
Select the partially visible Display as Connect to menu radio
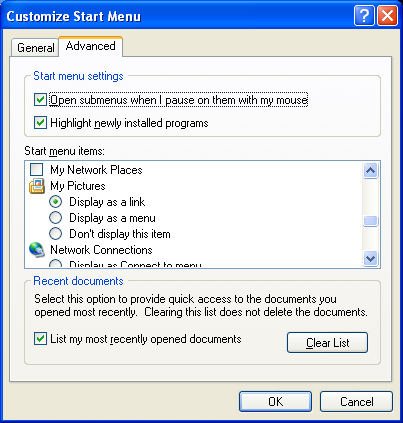coord(55,264)
